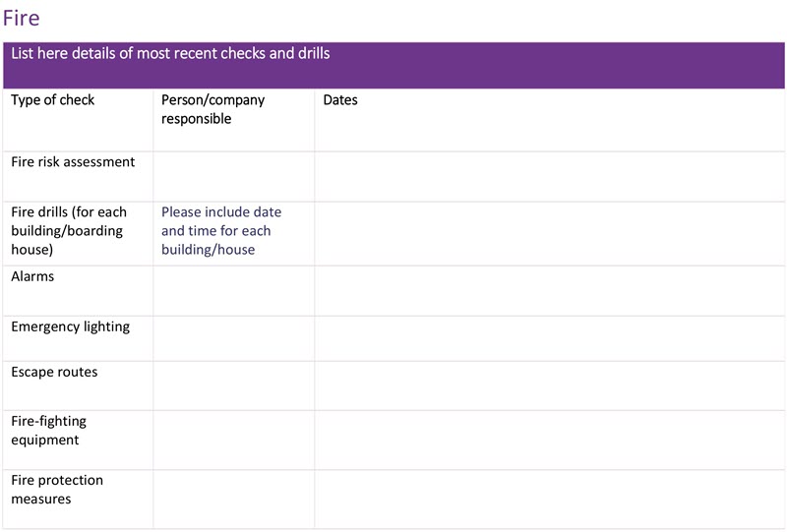Click the 'Fire' section heading
This screenshot has width=787, height=532.
click(22, 18)
